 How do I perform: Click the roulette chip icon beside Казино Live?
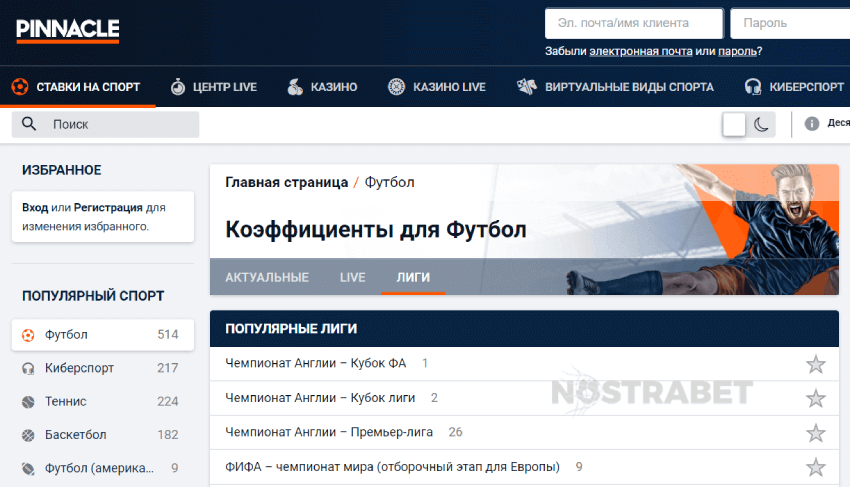coord(396,87)
